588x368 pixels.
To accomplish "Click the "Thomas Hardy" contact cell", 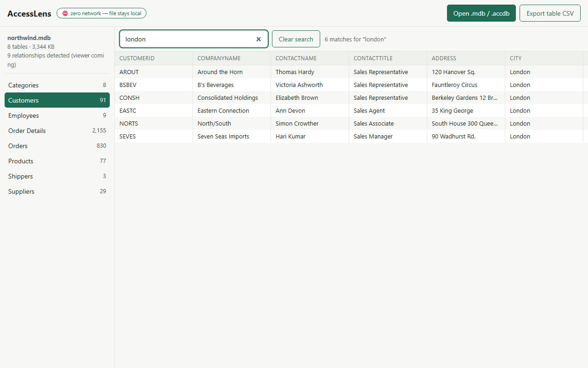I will (310, 72).
